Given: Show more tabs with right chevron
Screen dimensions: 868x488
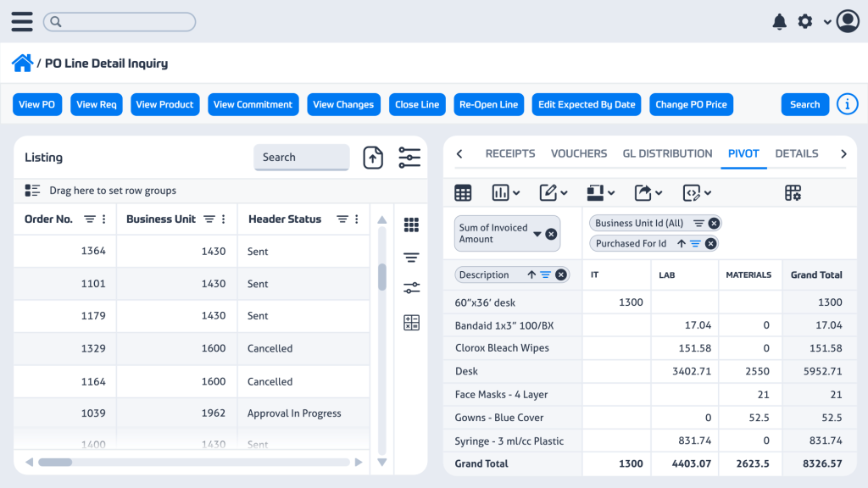Looking at the screenshot, I should pyautogui.click(x=843, y=154).
